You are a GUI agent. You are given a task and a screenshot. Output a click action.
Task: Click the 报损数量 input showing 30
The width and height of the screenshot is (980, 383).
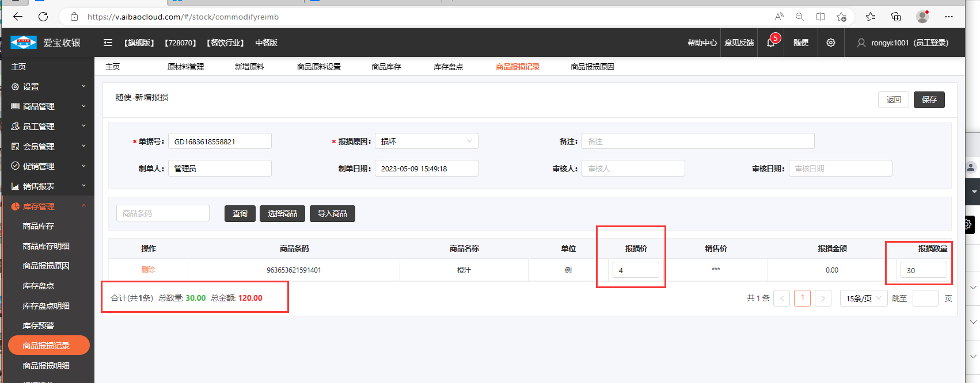(x=923, y=270)
